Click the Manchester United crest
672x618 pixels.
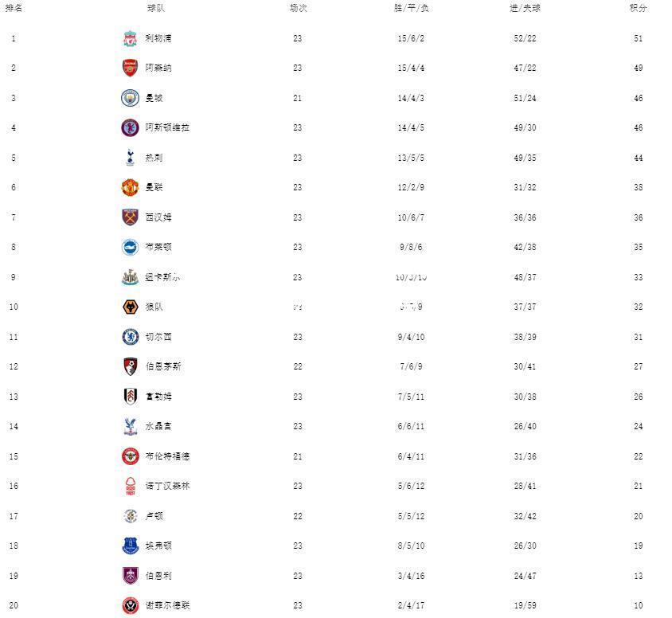point(130,187)
